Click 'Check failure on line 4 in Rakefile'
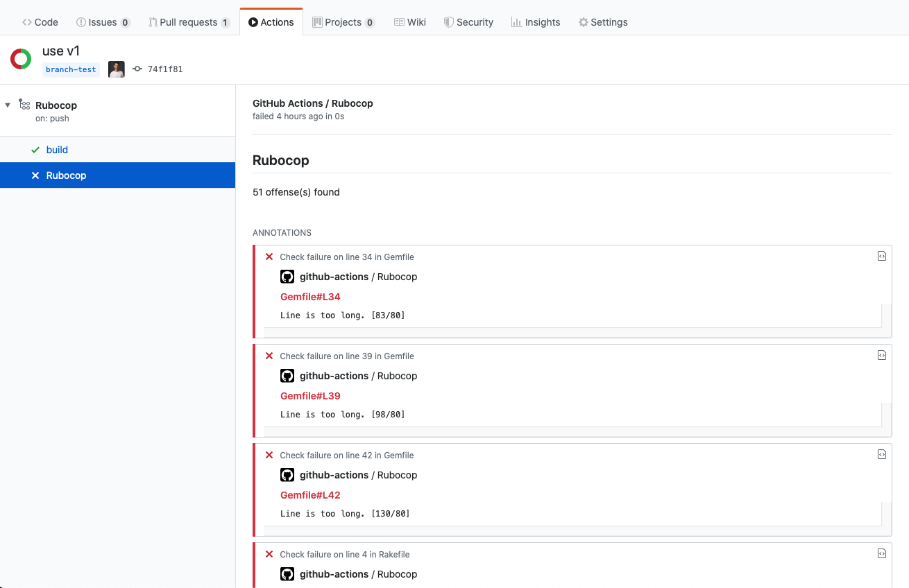 tap(345, 554)
